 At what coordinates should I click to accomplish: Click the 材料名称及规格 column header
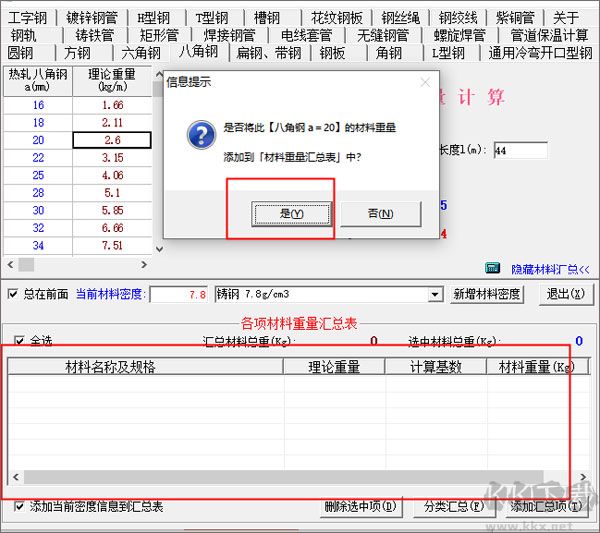[x=145, y=366]
